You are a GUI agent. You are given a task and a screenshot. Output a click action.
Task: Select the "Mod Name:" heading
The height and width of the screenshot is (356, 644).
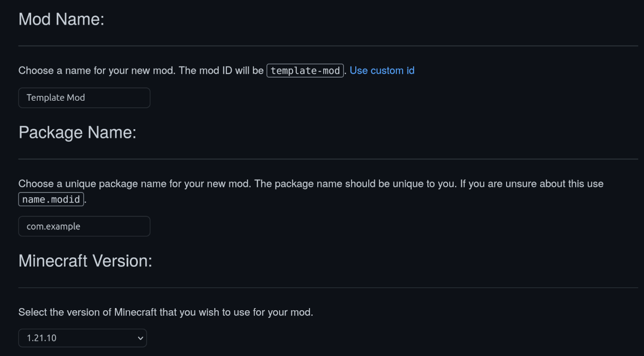(x=61, y=19)
